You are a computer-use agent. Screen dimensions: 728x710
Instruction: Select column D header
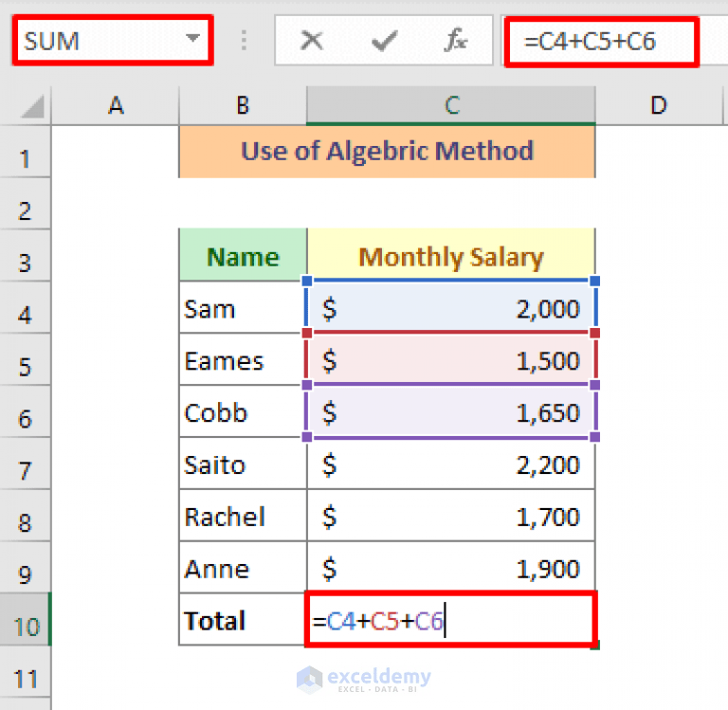(x=659, y=105)
